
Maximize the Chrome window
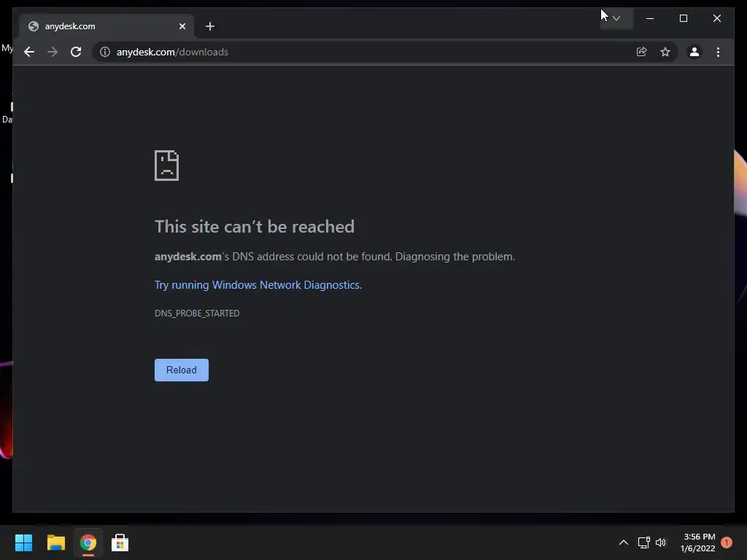[x=683, y=18]
